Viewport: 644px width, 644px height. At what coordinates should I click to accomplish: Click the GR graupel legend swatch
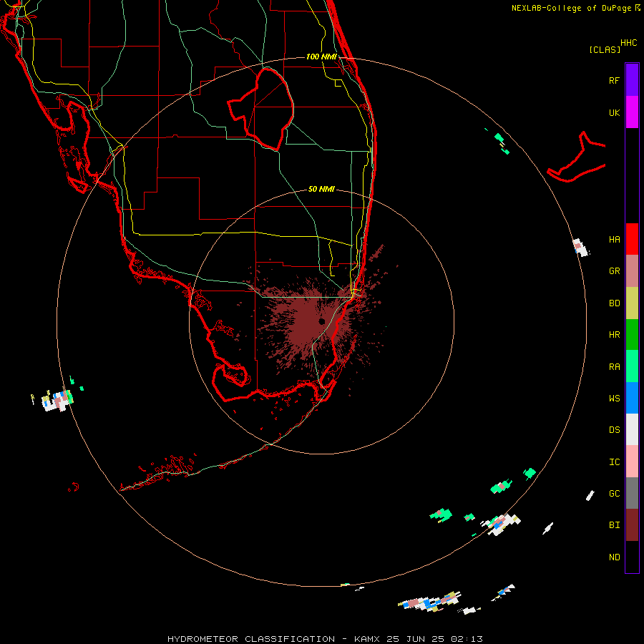[x=632, y=271]
